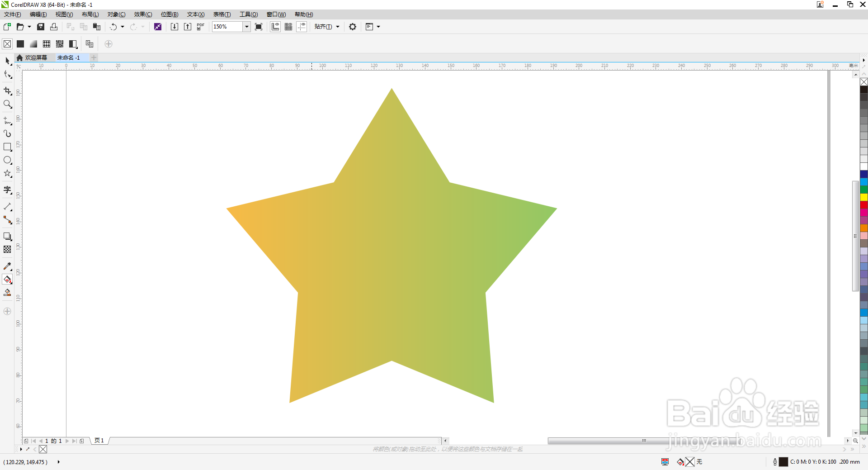Expand the color palette flyout arrow
The width and height of the screenshot is (868, 470).
pos(864,60)
